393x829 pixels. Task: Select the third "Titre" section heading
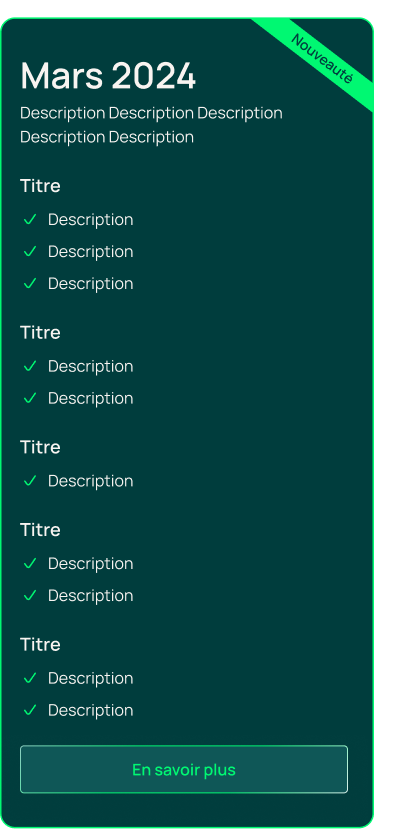point(40,447)
